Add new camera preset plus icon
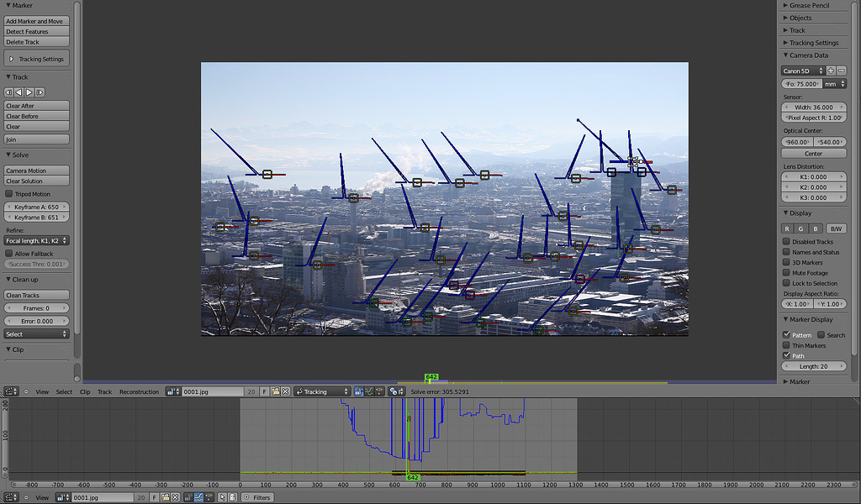Screen dimensions: 861x504 tap(831, 71)
